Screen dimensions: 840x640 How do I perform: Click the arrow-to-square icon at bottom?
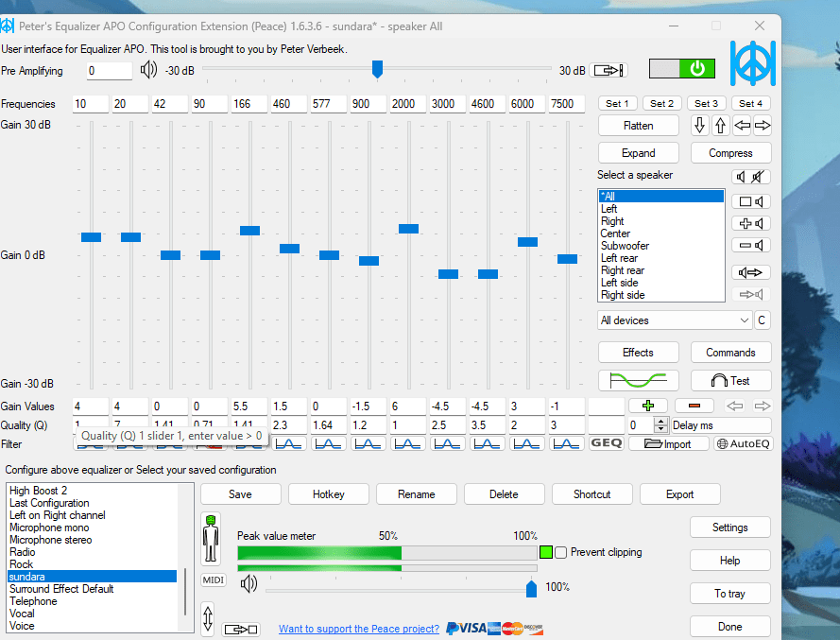point(241,630)
